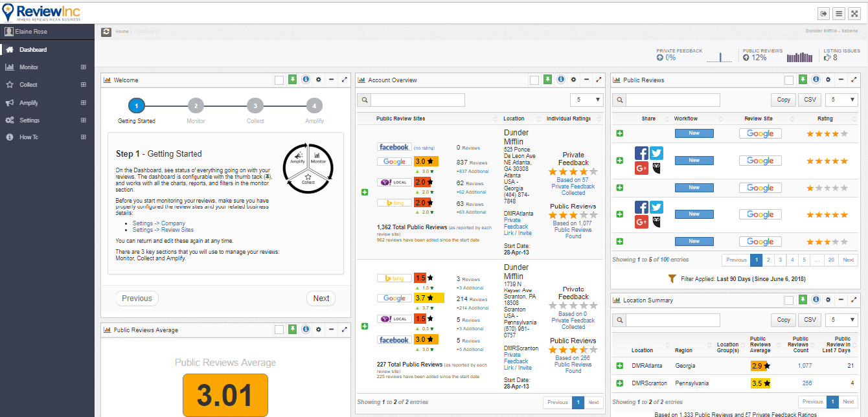The width and height of the screenshot is (868, 417).
Task: Click the refresh icon beside Home breadcrumb
Action: (x=106, y=31)
